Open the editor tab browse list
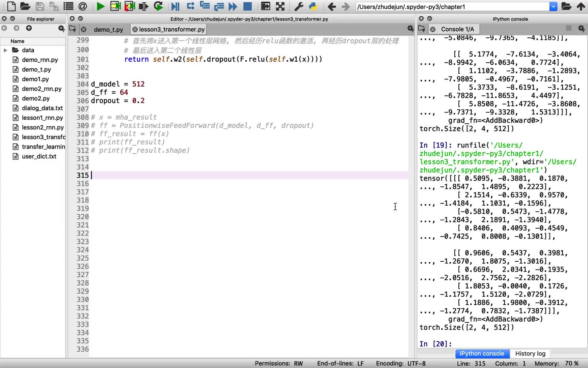The width and height of the screenshot is (588, 368). click(72, 29)
